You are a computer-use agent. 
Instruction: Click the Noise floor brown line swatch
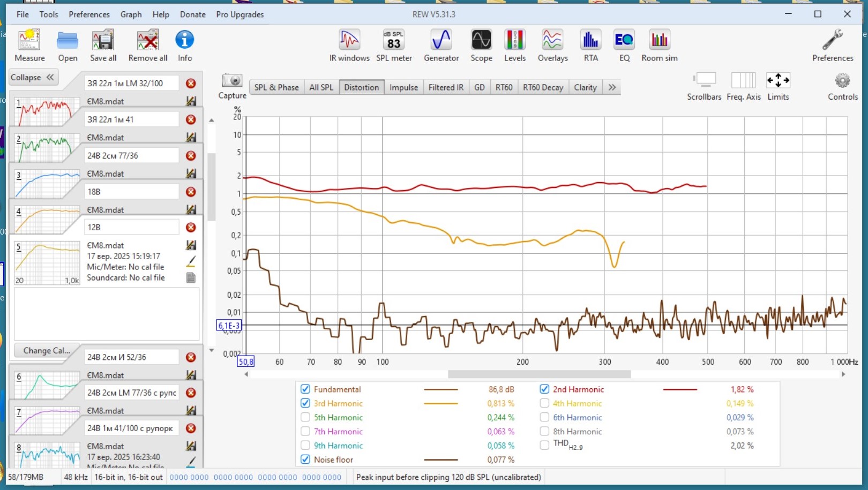tap(441, 459)
